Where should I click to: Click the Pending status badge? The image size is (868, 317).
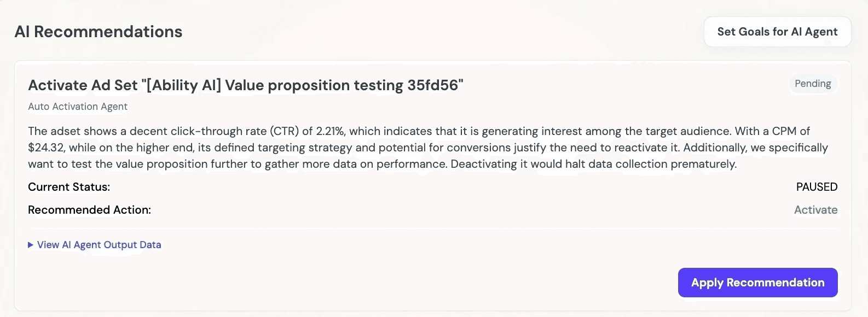[813, 84]
